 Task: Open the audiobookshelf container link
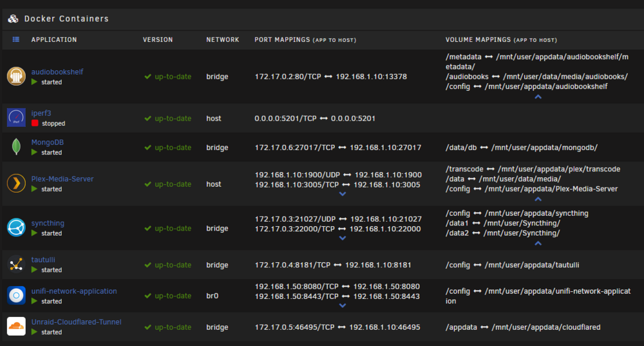click(x=57, y=72)
